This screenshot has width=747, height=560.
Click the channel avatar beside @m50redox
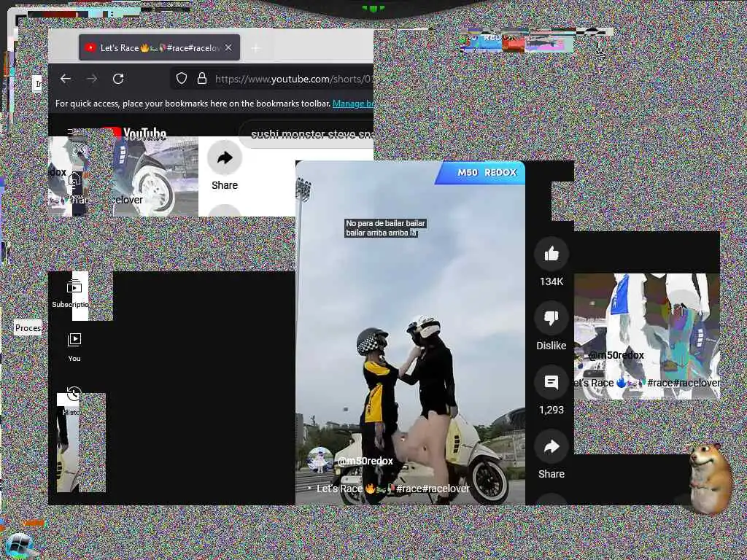click(x=320, y=461)
